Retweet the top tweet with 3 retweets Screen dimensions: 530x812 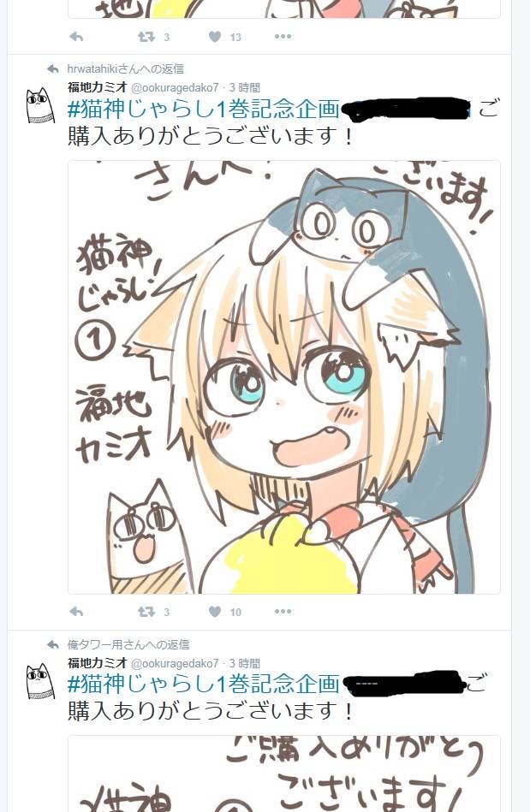pyautogui.click(x=146, y=37)
